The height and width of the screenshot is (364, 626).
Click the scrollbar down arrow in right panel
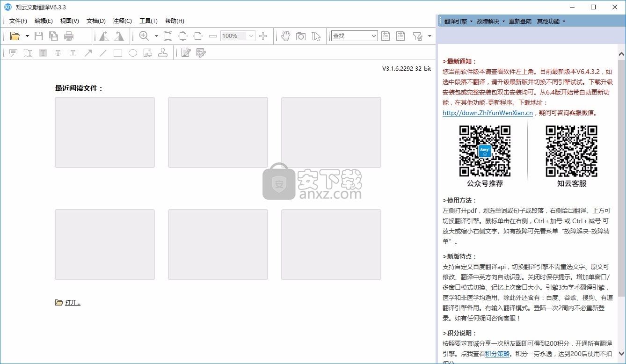pyautogui.click(x=621, y=353)
